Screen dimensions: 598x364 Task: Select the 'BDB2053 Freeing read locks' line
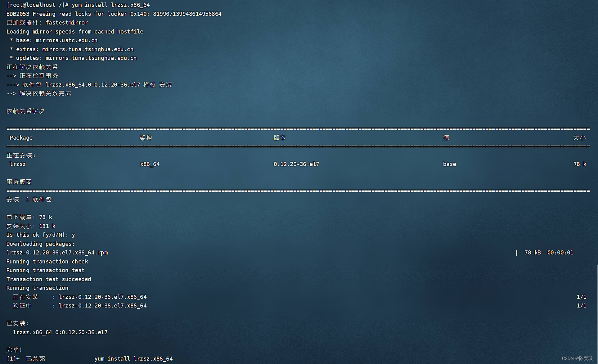point(114,14)
